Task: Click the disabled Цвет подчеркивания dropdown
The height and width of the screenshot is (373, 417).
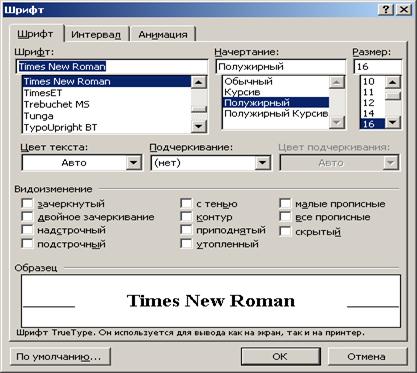Action: [x=339, y=163]
